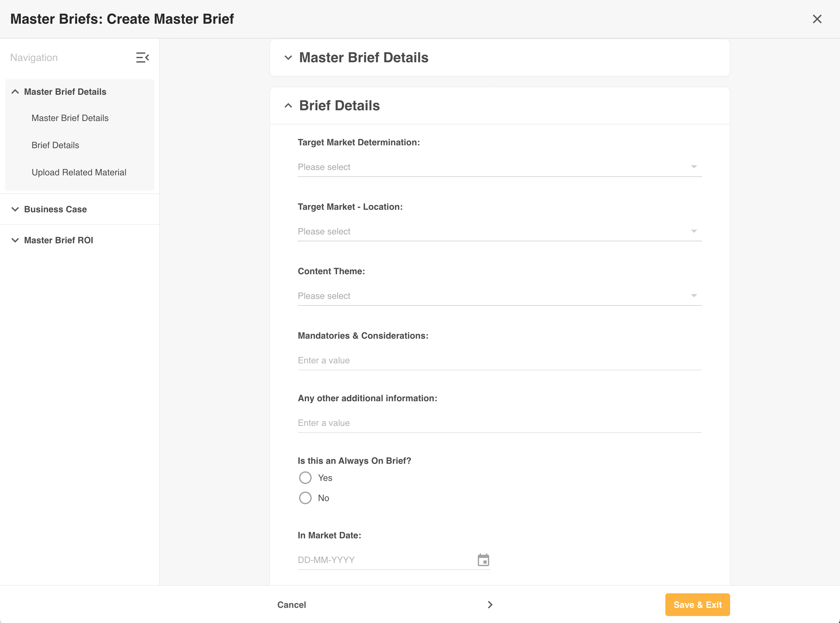Select Yes for Always On Brief
Screen dimensions: 840x623
[305, 478]
